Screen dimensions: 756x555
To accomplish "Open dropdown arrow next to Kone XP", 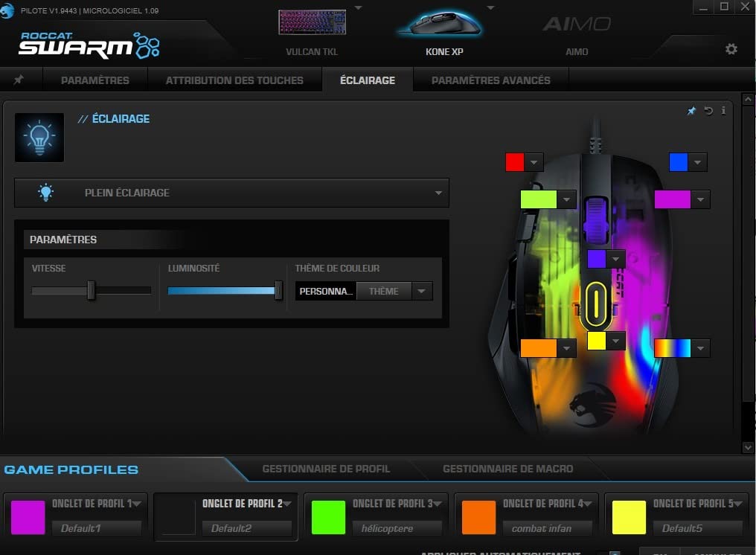I will [491, 7].
